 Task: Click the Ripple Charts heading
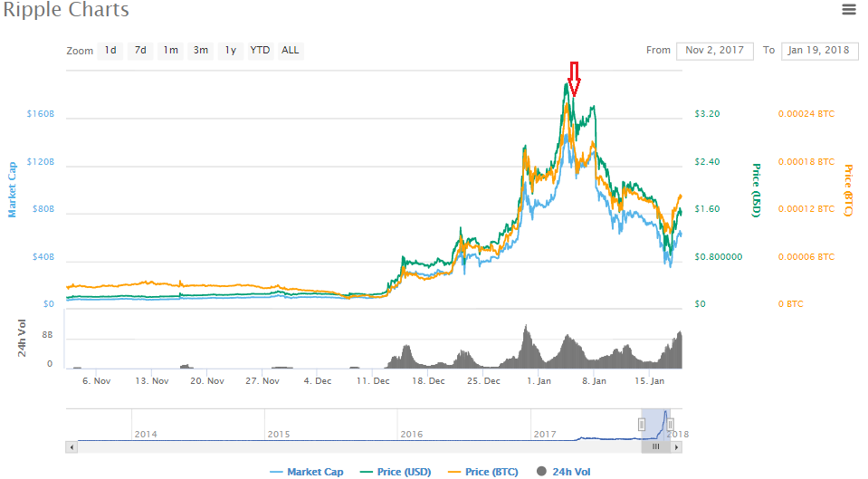tap(66, 9)
